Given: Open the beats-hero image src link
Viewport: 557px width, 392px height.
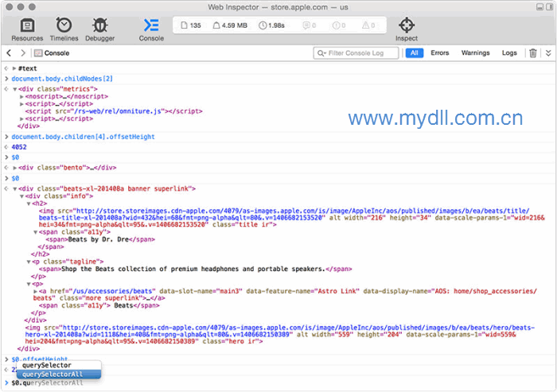Looking at the screenshot, I should pos(280,331).
